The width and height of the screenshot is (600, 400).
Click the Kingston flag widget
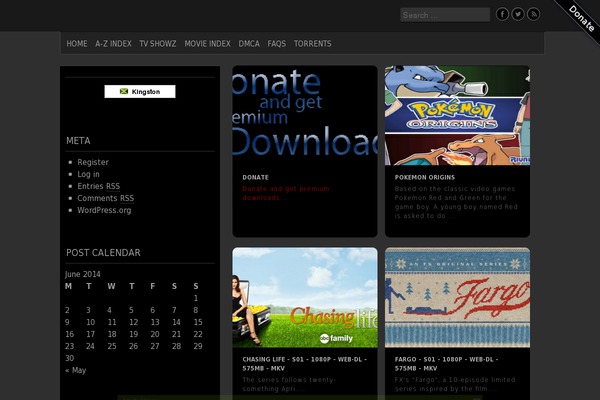[140, 91]
